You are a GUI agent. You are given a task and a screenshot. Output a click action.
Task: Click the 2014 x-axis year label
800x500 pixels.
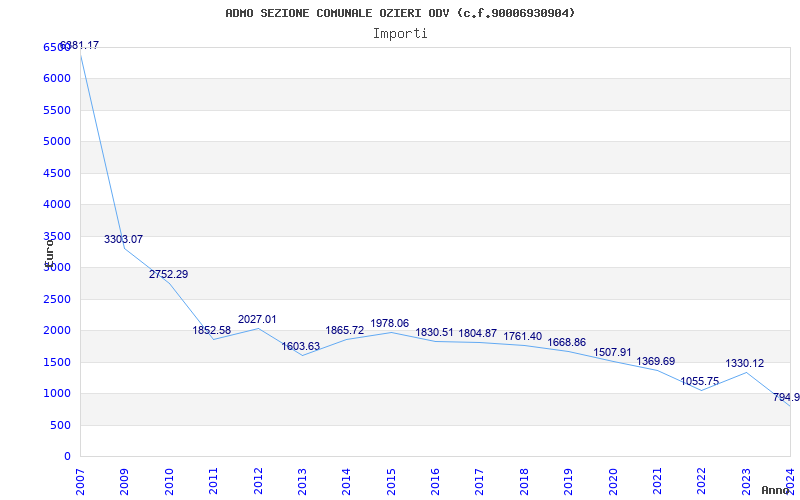click(x=346, y=481)
